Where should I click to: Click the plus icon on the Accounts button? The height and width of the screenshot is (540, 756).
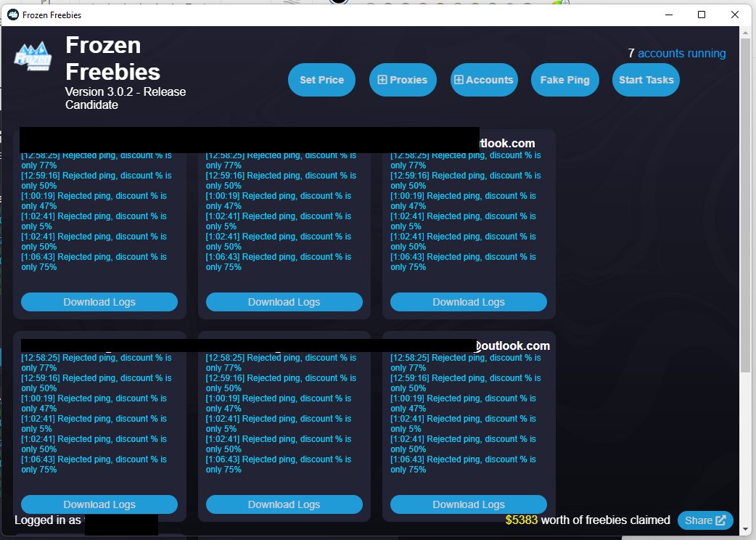coord(459,80)
